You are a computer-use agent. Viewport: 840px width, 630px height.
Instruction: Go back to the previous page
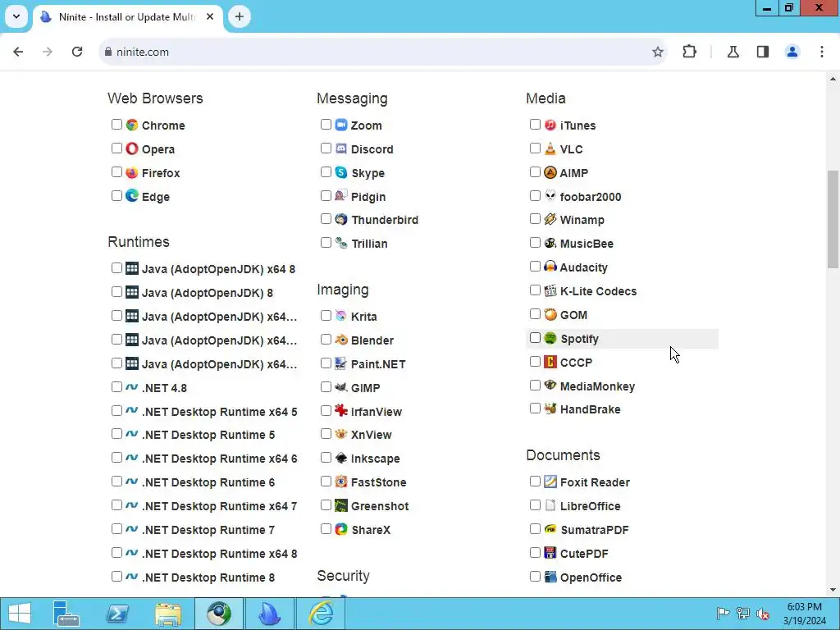point(18,52)
